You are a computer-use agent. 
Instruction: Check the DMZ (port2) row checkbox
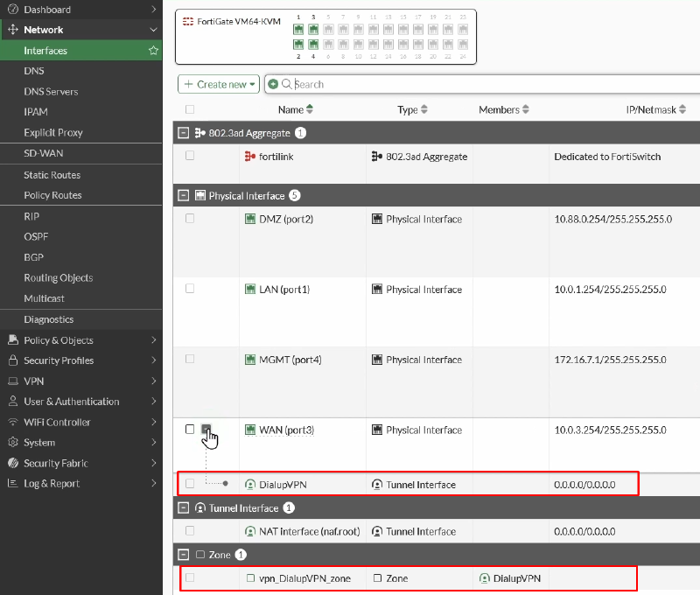point(190,218)
